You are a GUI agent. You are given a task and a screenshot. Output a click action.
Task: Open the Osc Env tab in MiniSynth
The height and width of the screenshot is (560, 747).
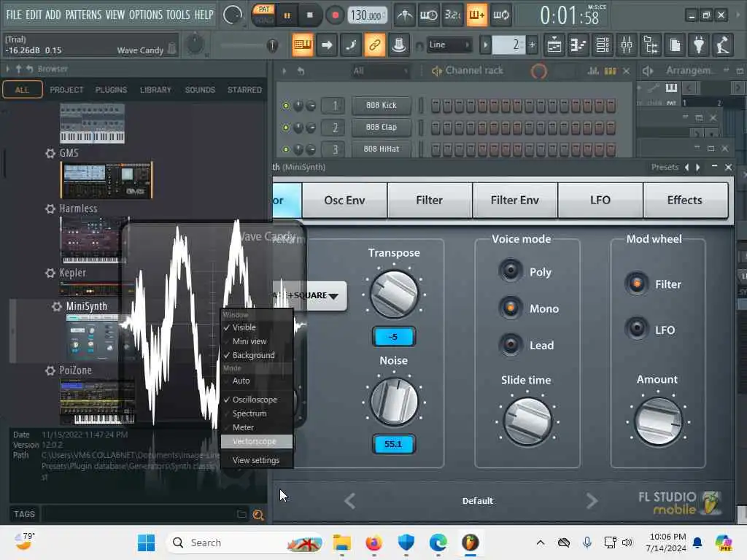(344, 200)
